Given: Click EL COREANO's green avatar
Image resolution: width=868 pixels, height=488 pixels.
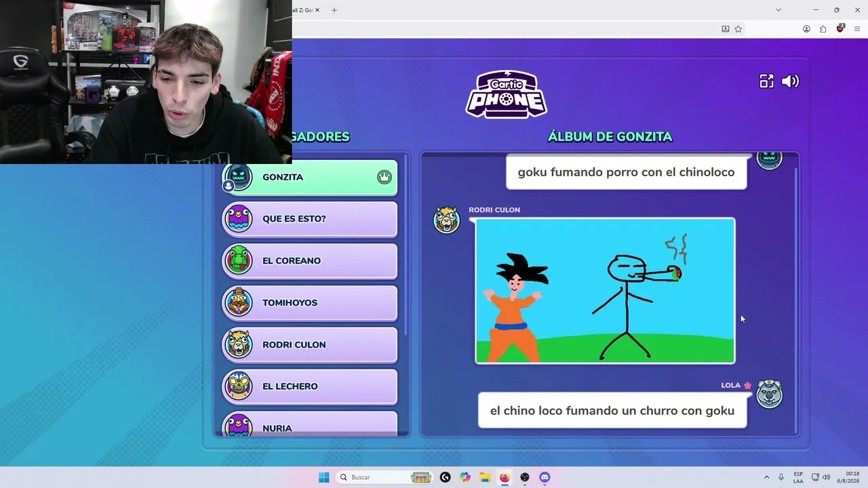Looking at the screenshot, I should click(238, 261).
